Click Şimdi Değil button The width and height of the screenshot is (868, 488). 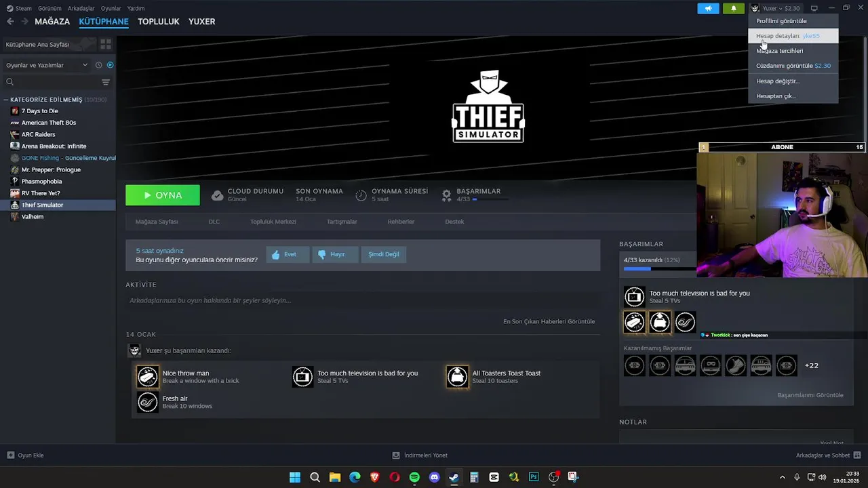click(384, 255)
